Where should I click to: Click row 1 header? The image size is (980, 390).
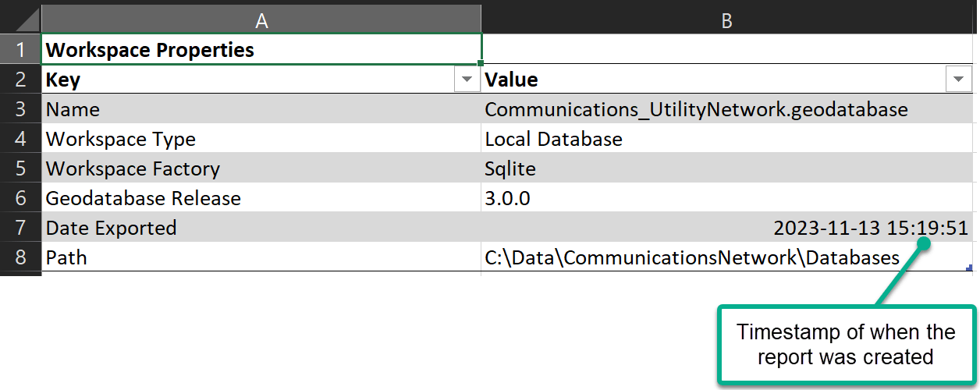pos(20,50)
